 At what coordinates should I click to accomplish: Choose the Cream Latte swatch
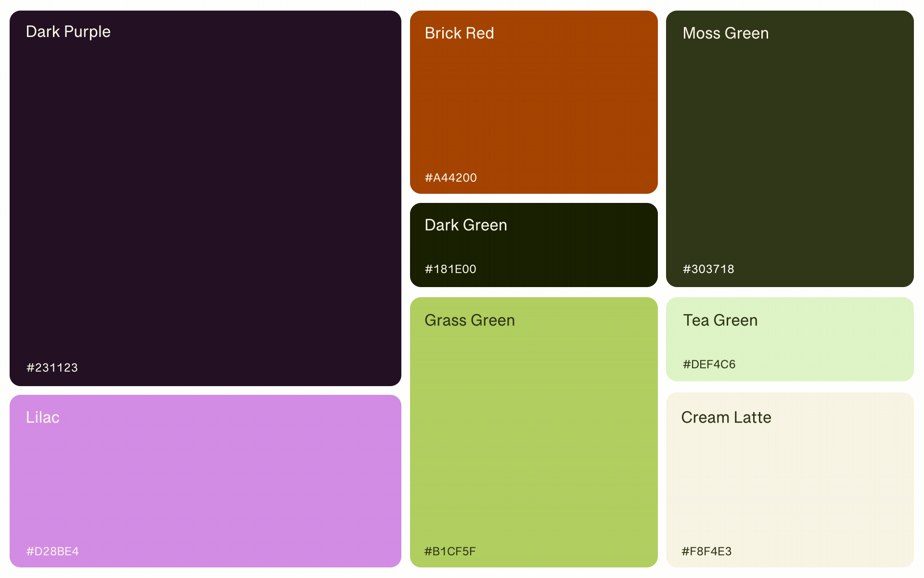click(790, 481)
